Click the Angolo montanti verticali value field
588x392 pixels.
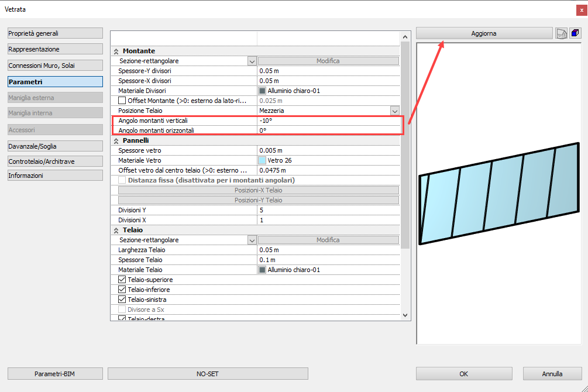tap(328, 121)
